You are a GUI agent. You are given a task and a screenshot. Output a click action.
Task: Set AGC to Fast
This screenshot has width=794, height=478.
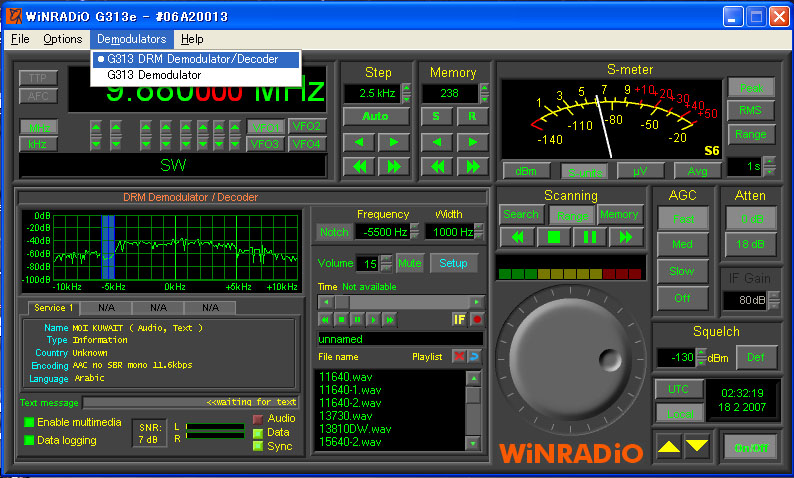tap(683, 219)
